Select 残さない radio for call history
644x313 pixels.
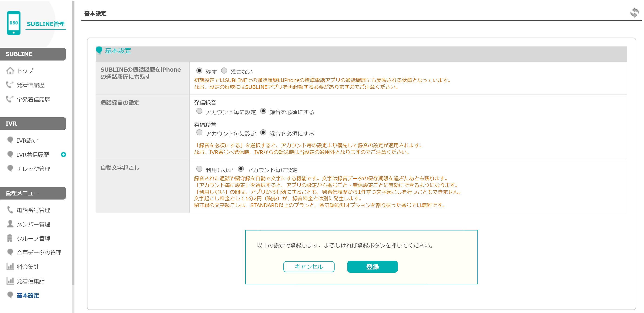[x=224, y=71]
